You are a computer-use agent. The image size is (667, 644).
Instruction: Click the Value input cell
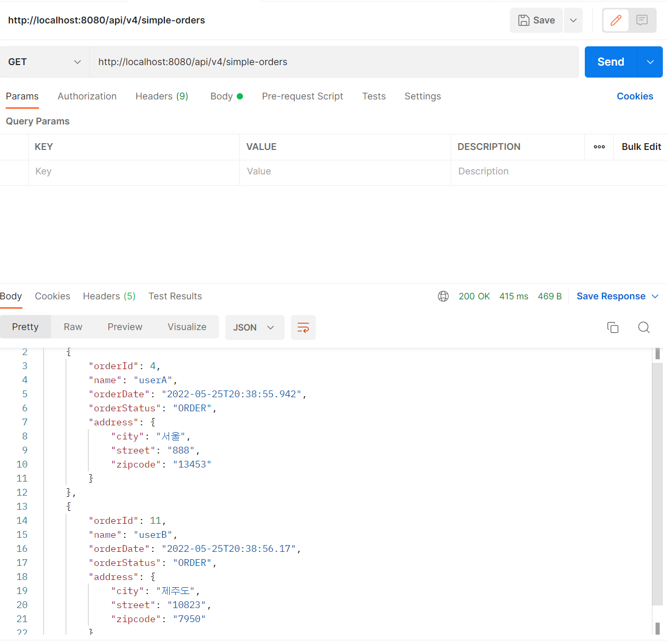pos(345,172)
